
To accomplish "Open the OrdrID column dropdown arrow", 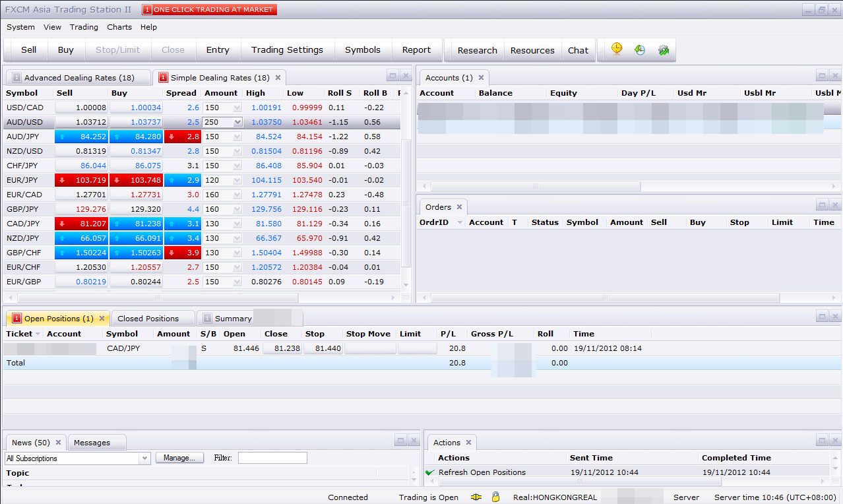I will [459, 222].
